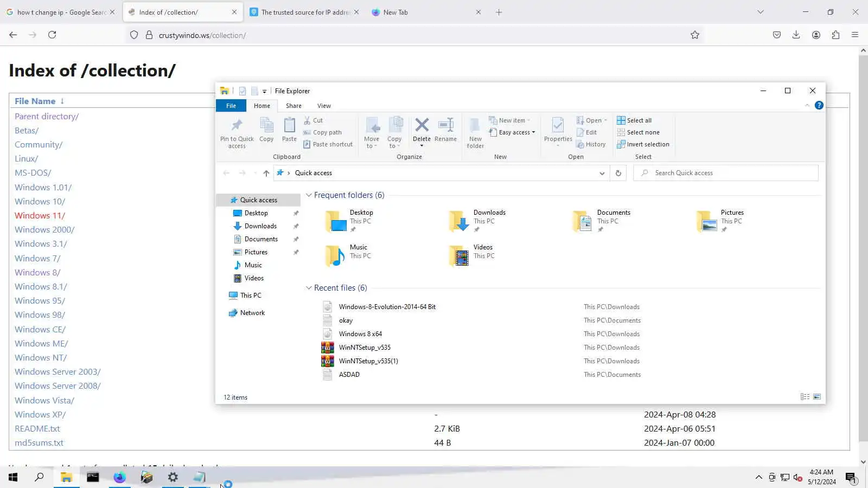
Task: Select Network in navigation pane
Action: point(252,313)
